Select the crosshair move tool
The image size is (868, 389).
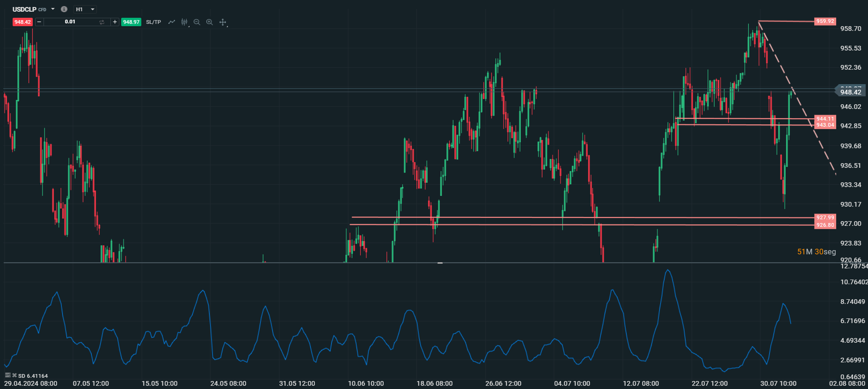223,22
